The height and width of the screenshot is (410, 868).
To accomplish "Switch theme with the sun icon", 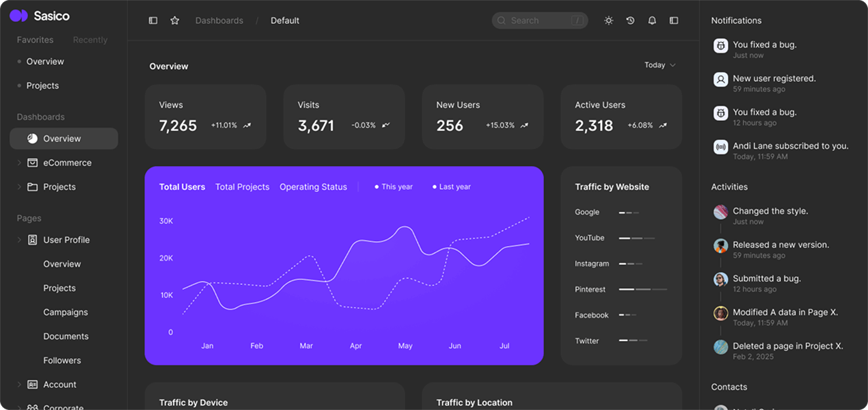I will [x=608, y=20].
